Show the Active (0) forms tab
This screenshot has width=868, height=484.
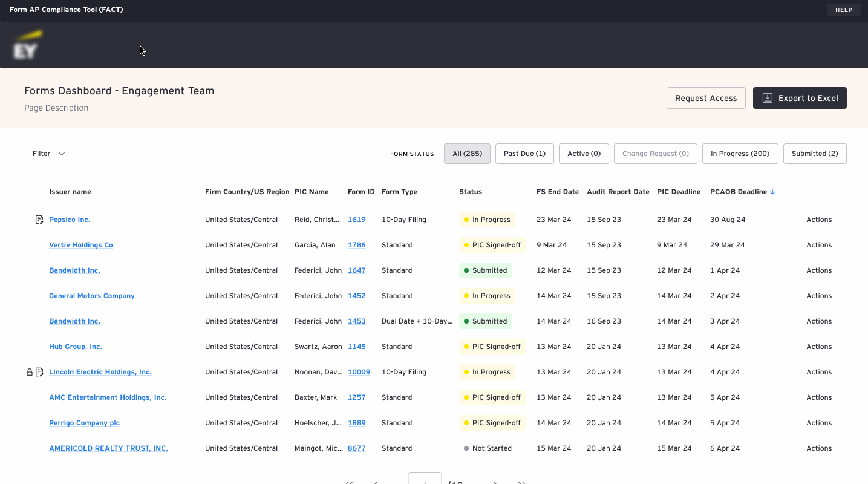point(584,154)
